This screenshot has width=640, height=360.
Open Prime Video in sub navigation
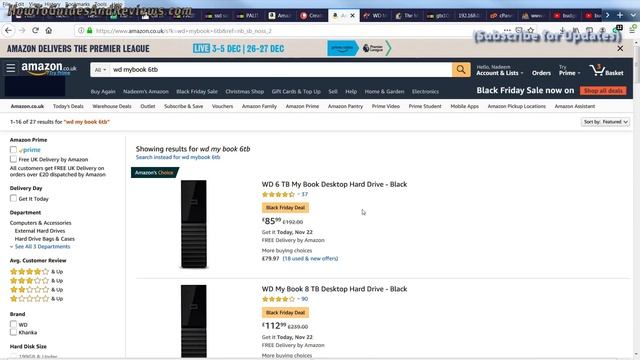click(385, 106)
